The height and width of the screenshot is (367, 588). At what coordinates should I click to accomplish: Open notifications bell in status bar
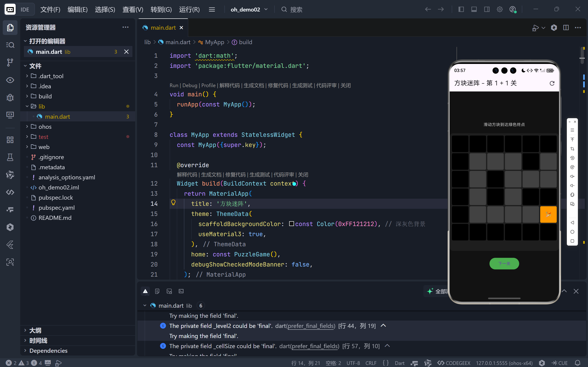click(578, 363)
